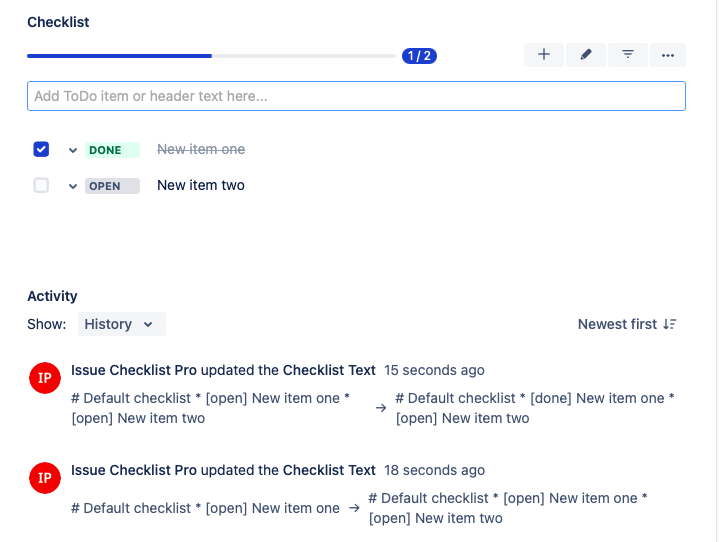Click the New item two text

[x=201, y=185]
